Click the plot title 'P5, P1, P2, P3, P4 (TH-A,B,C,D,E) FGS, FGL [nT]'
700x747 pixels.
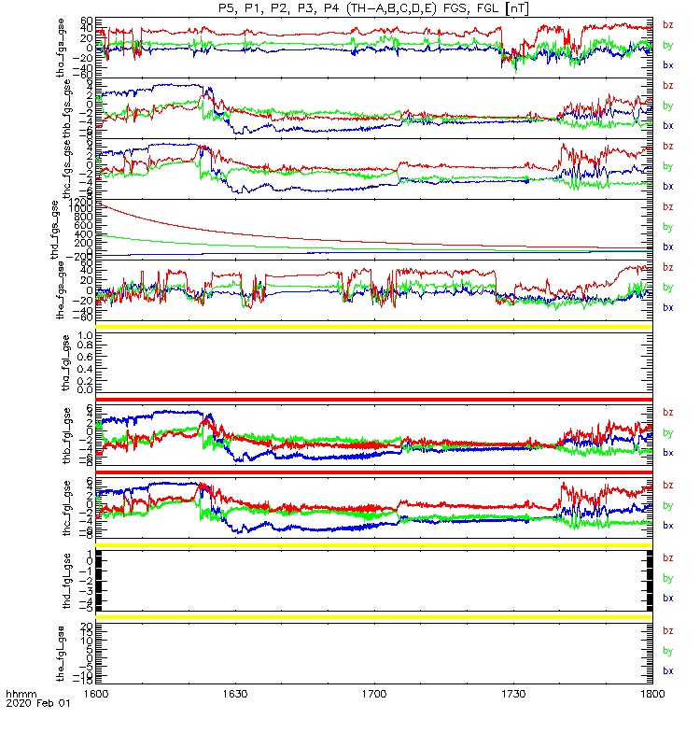pyautogui.click(x=374, y=8)
